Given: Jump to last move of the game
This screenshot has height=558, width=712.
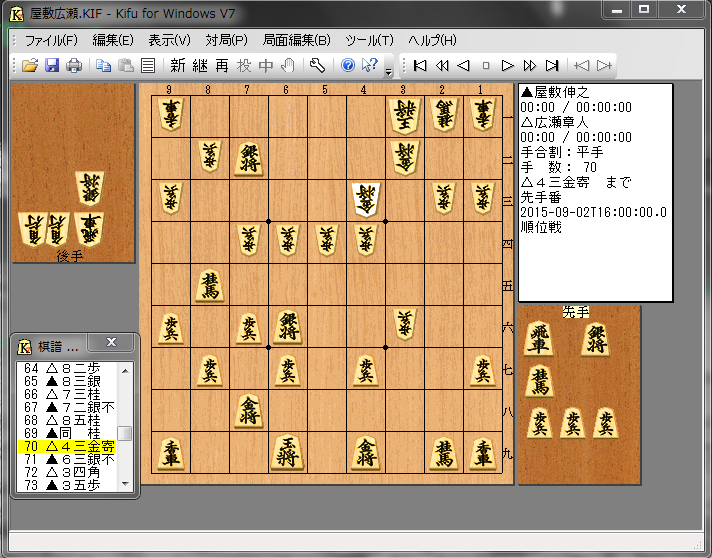Looking at the screenshot, I should coord(551,65).
